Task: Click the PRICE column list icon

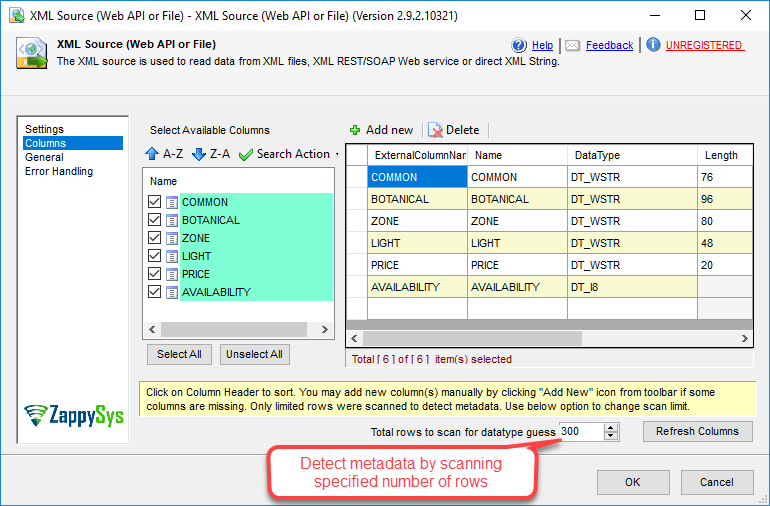Action: click(172, 274)
